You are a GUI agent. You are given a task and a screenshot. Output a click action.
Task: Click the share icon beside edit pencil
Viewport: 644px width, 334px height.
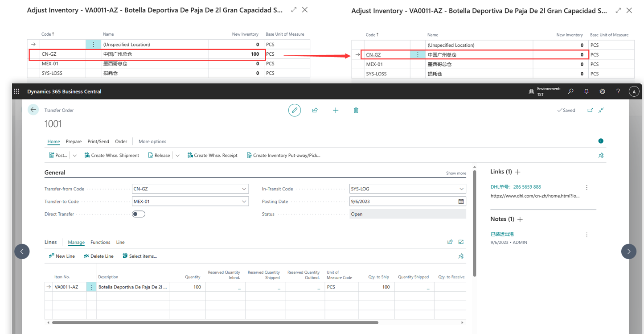coord(315,110)
